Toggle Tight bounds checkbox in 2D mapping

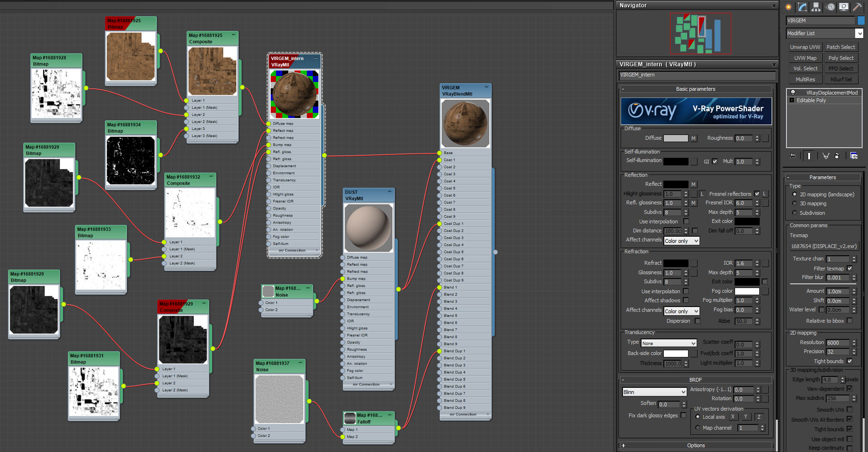pyautogui.click(x=849, y=361)
